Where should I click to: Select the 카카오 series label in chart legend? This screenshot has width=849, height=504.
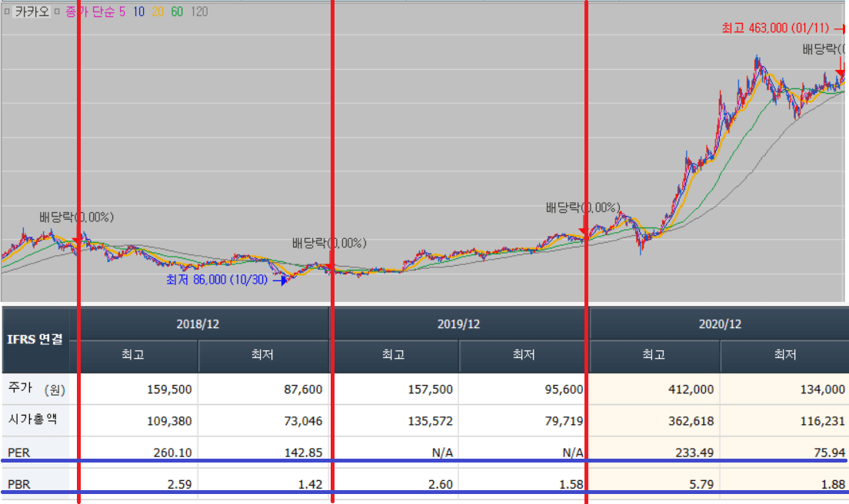(32, 12)
